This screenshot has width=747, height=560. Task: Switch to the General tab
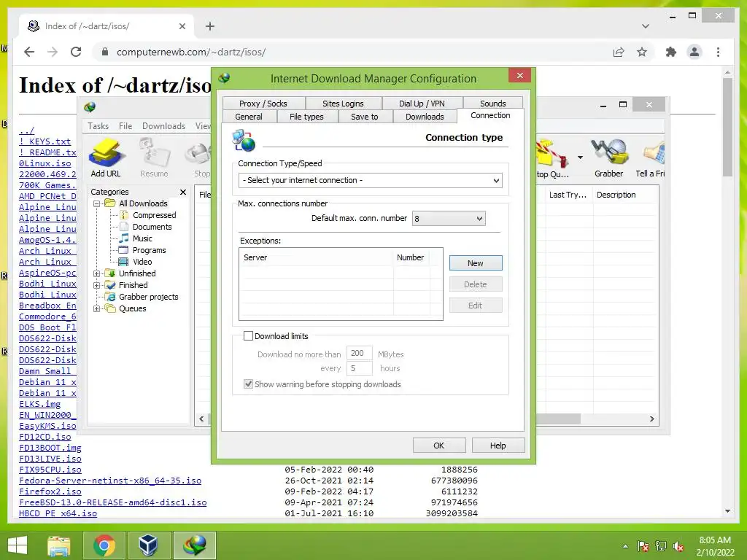click(249, 117)
